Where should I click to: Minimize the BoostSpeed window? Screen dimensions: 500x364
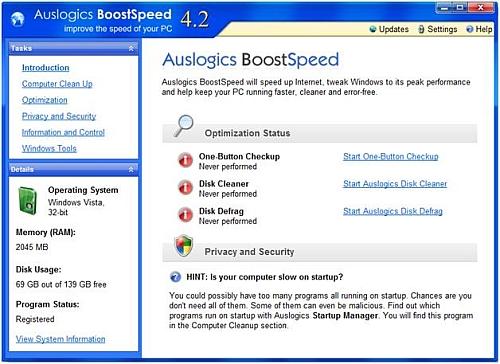(444, 8)
